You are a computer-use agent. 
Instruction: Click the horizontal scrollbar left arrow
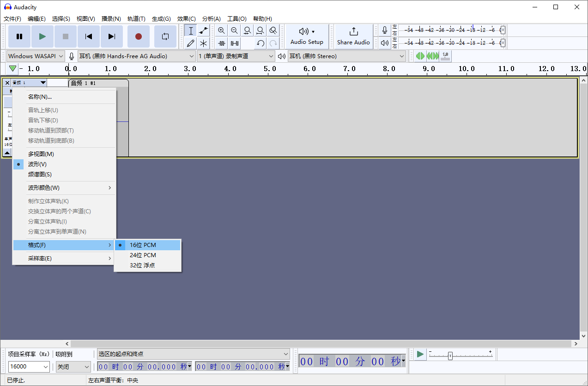67,344
